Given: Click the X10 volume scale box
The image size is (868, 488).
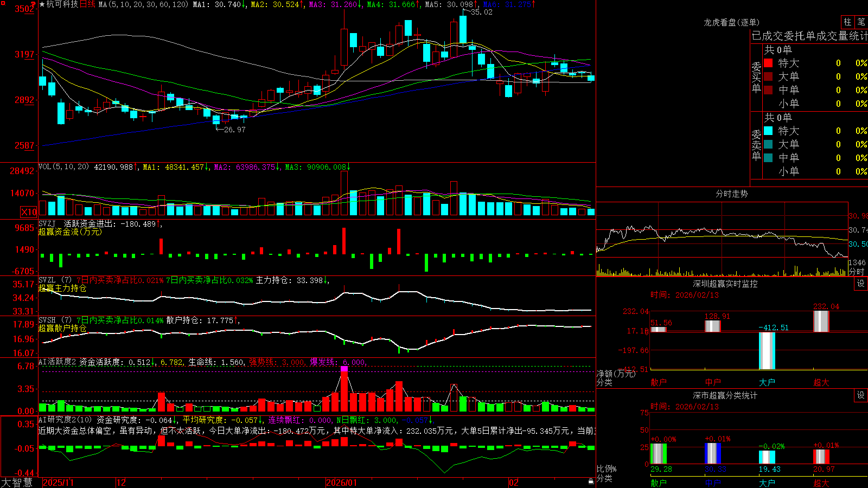Looking at the screenshot, I should point(29,212).
